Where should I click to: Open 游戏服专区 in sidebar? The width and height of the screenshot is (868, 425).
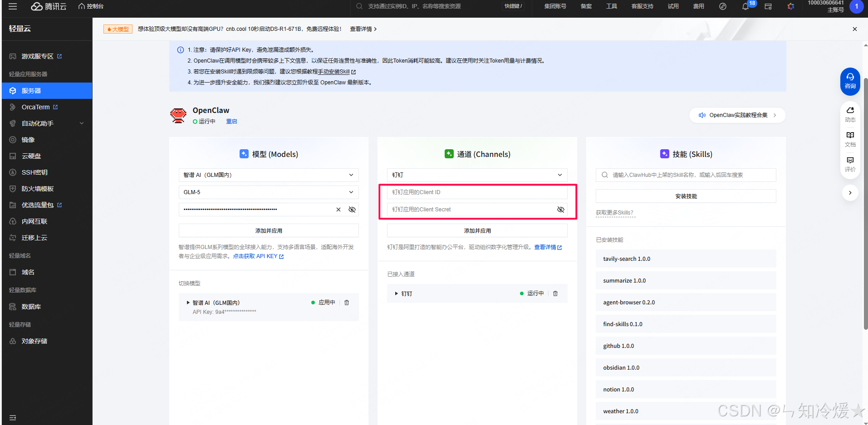(38, 56)
